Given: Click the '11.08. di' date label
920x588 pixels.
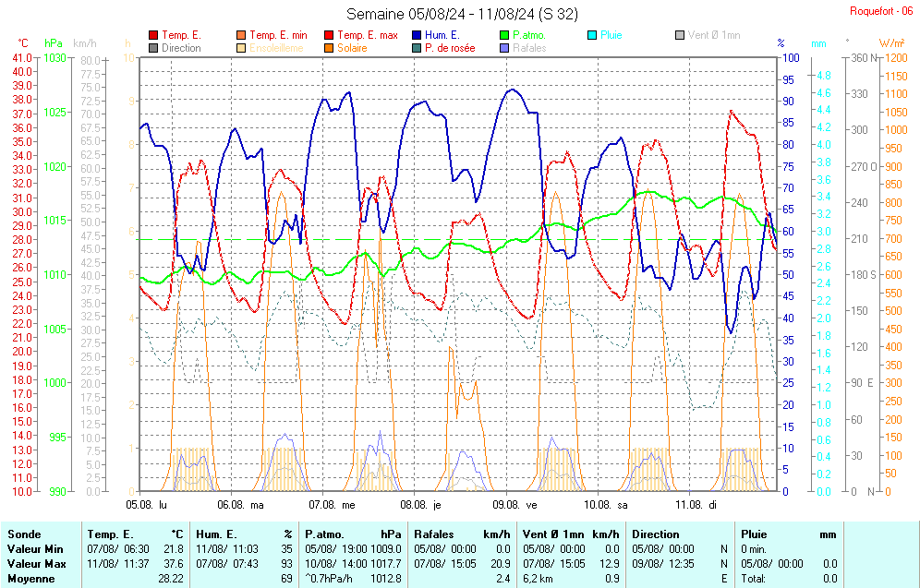Looking at the screenshot, I should click(x=696, y=505).
